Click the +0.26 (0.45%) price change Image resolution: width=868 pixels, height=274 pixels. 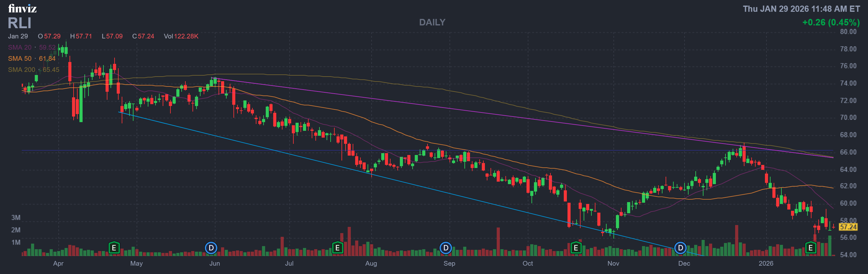(831, 22)
